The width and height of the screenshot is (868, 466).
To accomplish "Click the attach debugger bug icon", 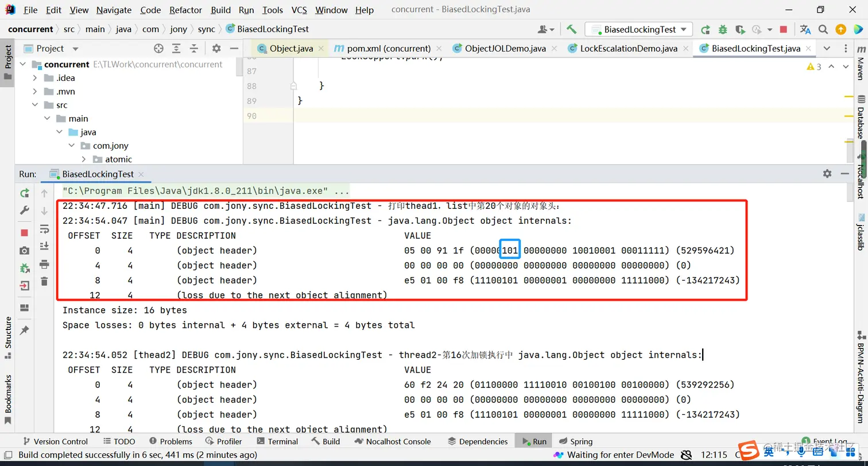I will tap(24, 268).
